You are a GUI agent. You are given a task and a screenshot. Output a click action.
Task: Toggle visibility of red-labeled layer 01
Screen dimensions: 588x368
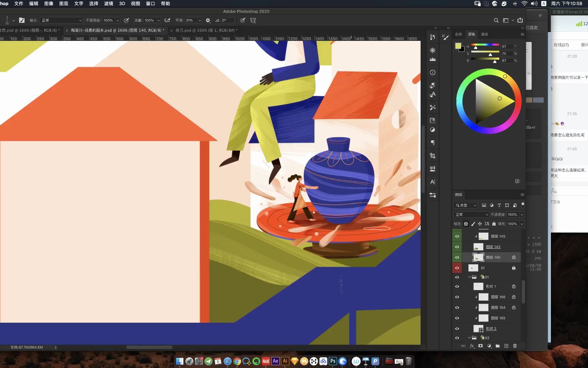click(x=457, y=268)
